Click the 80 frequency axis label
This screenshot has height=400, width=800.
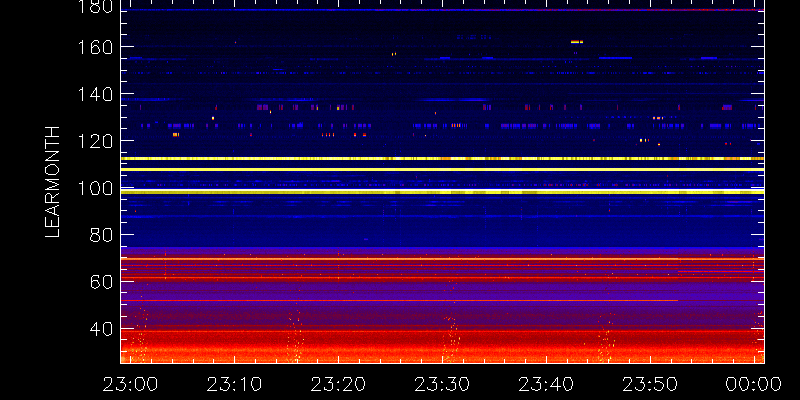(x=101, y=235)
